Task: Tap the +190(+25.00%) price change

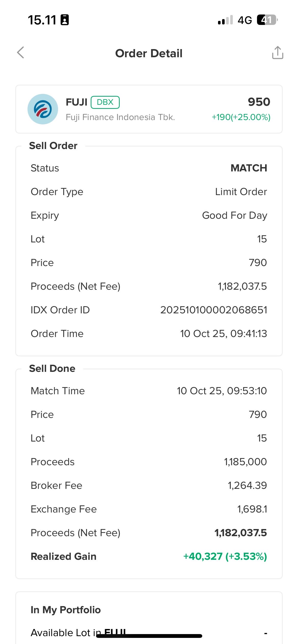Action: coord(241,117)
